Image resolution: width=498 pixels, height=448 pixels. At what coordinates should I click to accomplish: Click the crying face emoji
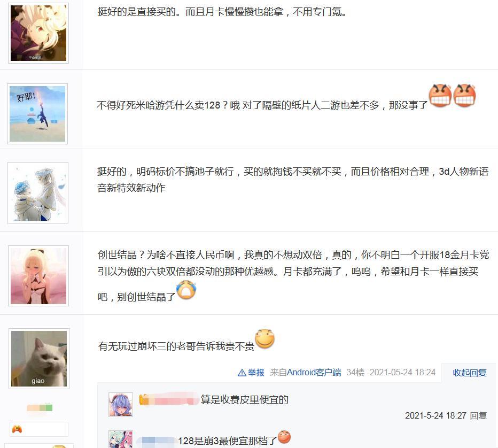tap(186, 289)
